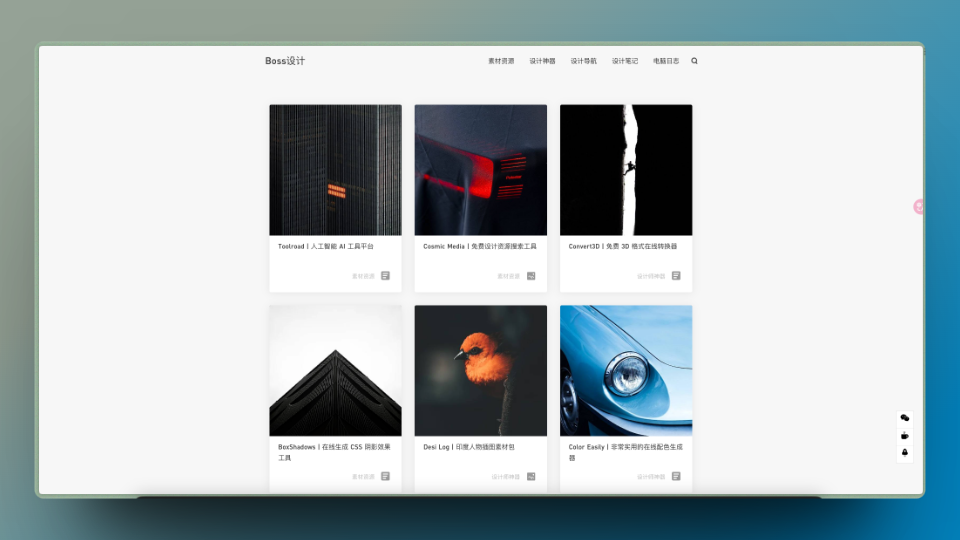Viewport: 960px width, 540px height.
Task: Click the article icon on Color Easily card
Action: [x=676, y=477]
